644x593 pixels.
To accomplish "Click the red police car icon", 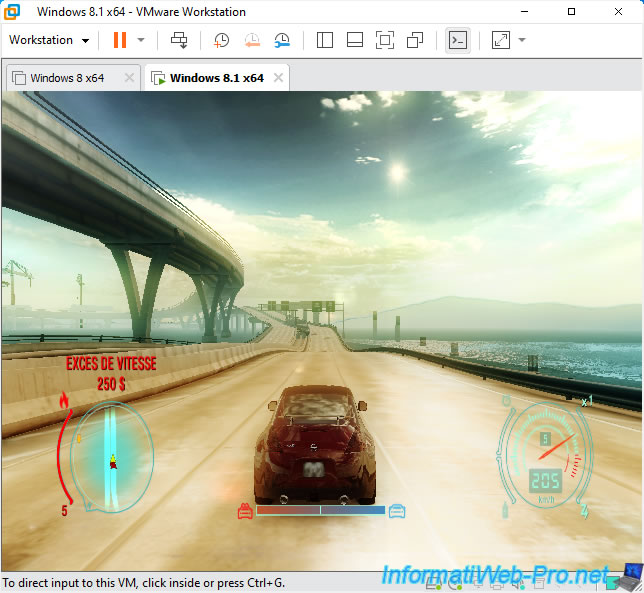I will 245,511.
